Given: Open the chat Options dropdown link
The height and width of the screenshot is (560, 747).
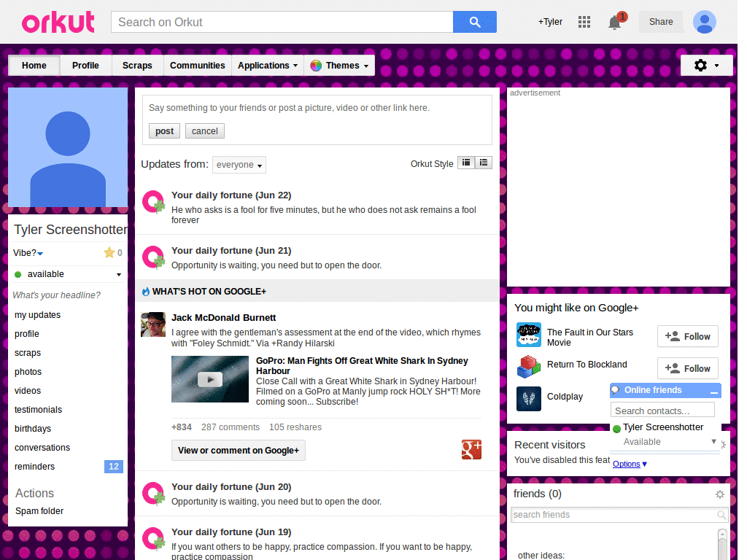Looking at the screenshot, I should point(630,464).
